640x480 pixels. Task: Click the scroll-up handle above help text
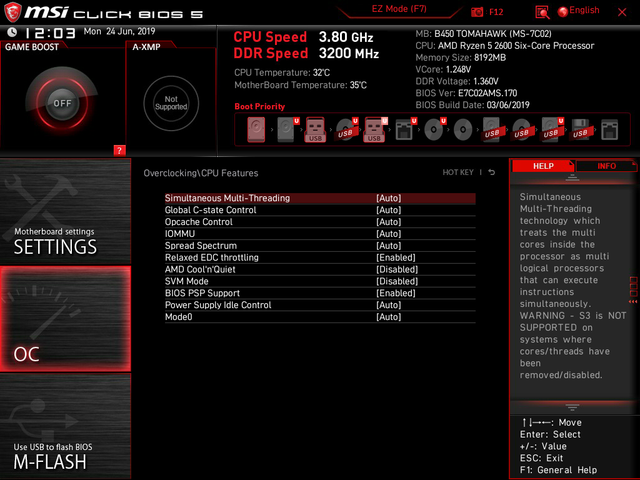pyautogui.click(x=572, y=178)
